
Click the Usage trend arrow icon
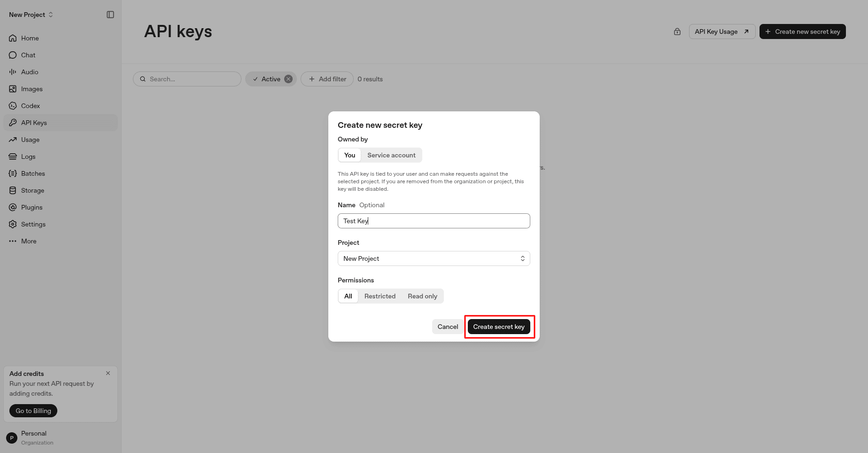click(13, 140)
